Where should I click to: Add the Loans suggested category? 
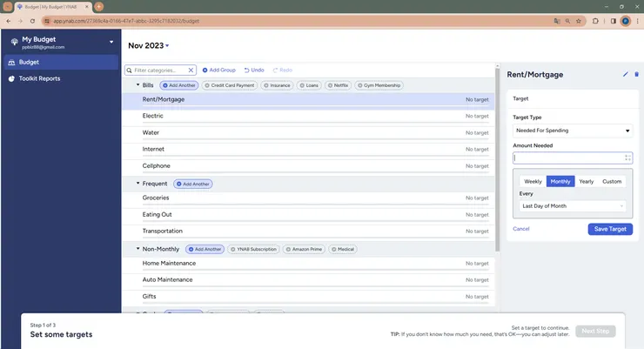309,85
